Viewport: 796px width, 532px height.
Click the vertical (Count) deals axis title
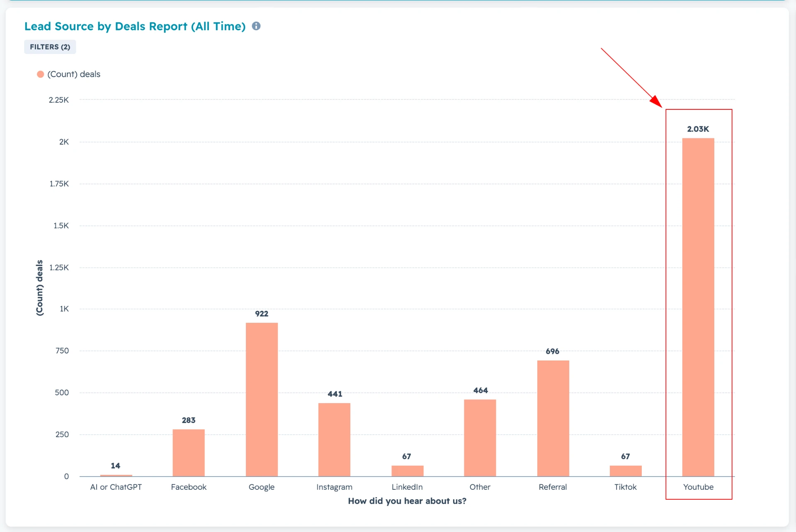point(39,288)
